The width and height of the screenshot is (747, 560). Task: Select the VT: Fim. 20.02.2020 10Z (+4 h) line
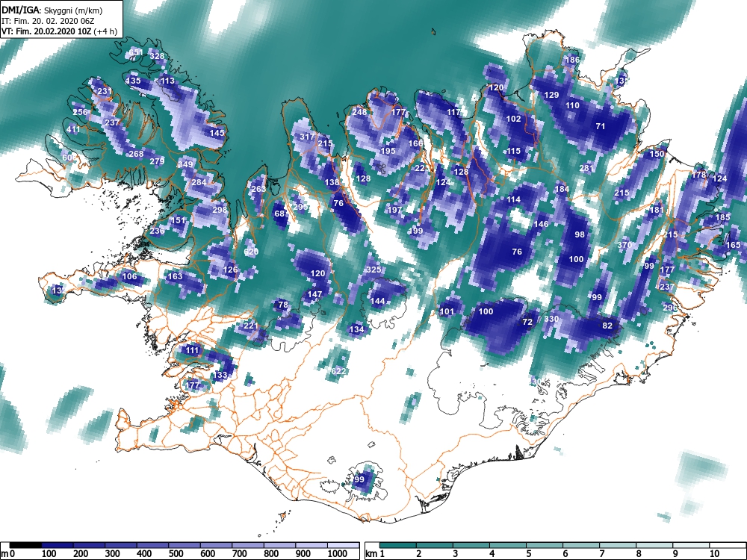[x=59, y=31]
